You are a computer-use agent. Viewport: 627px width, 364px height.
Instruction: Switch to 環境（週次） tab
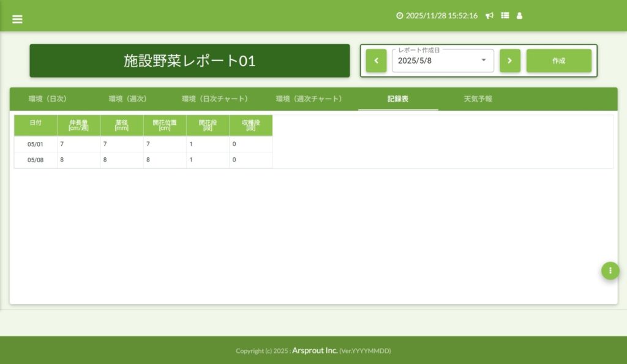tap(128, 98)
